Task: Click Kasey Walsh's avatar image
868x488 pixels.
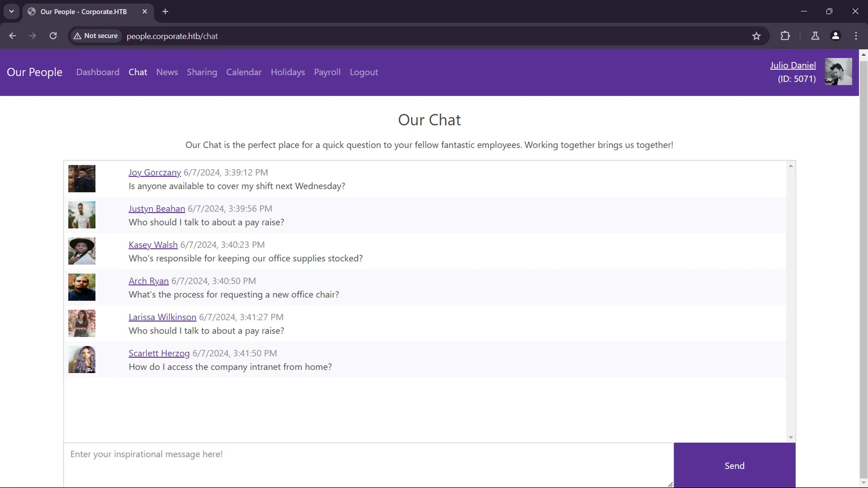Action: tap(82, 251)
